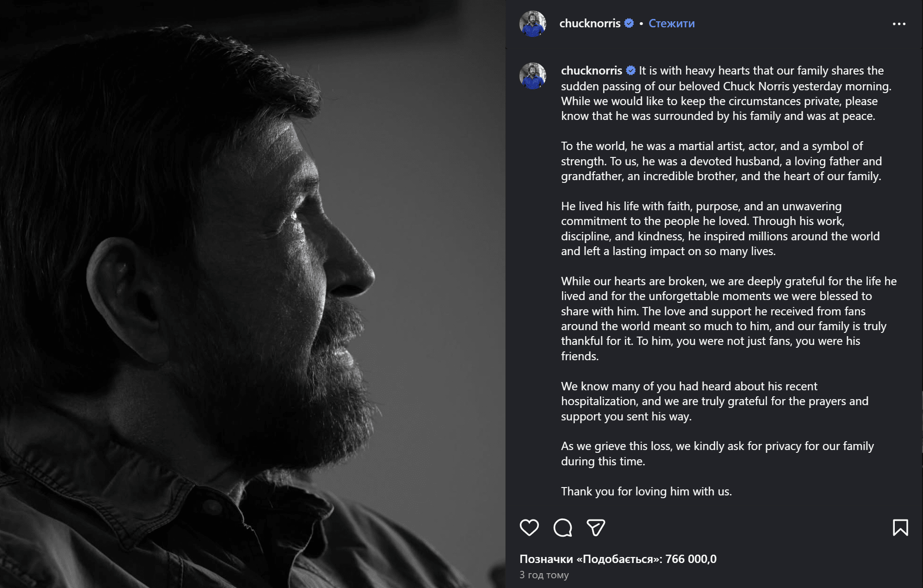Like the post with the heart icon

point(529,527)
